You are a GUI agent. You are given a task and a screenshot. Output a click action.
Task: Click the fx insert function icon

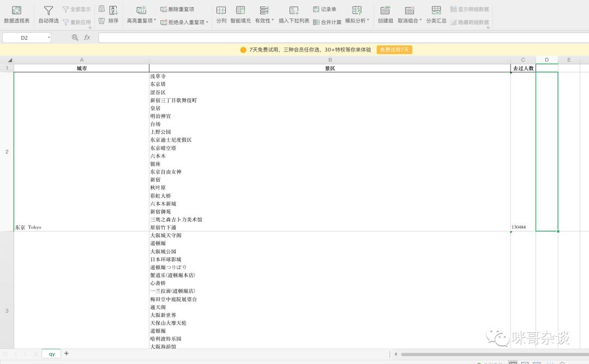[87, 38]
